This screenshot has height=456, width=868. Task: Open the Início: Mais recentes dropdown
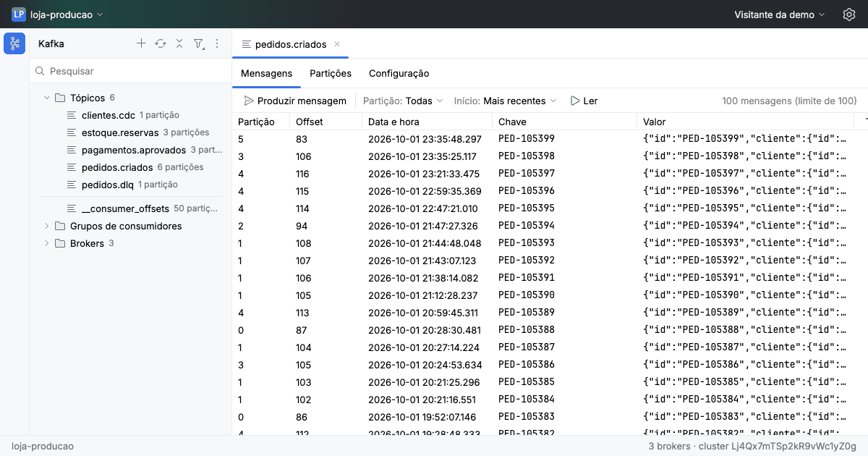point(506,101)
